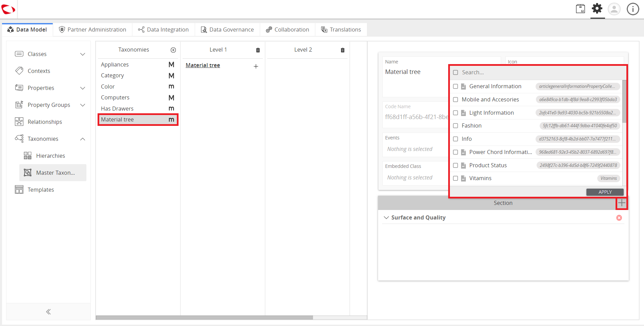Click the M marker beside Computers
Viewport: 644px width, 326px height.
coord(171,98)
